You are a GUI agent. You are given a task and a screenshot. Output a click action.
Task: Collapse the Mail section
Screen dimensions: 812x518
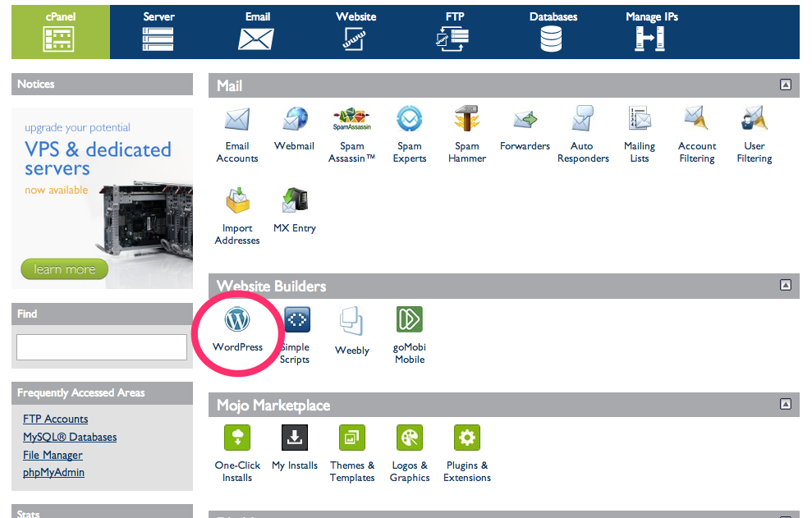tap(786, 85)
